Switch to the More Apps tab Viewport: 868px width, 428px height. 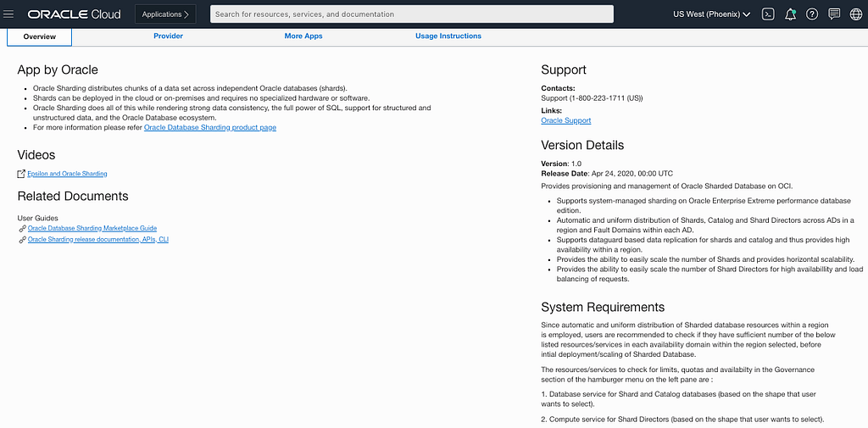click(303, 36)
